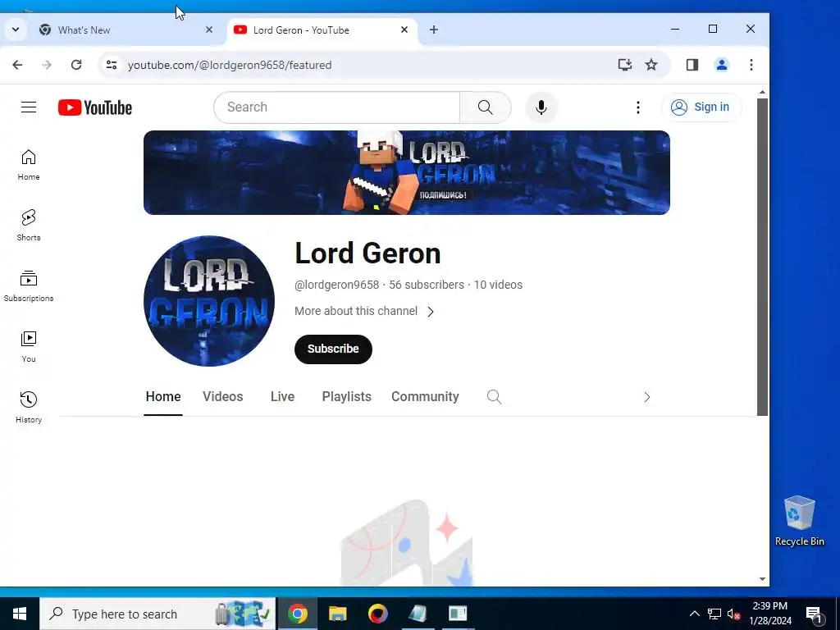Open the channel Playlists tab
This screenshot has height=630, width=840.
(347, 397)
